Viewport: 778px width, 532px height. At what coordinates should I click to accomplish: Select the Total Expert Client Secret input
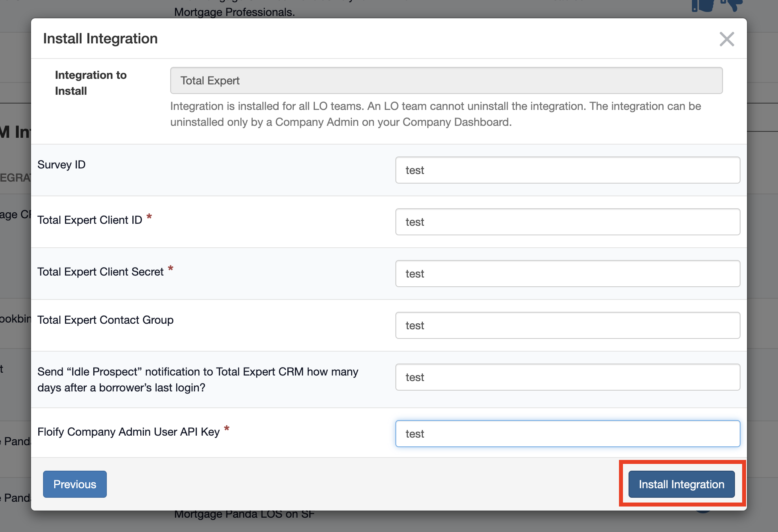567,274
